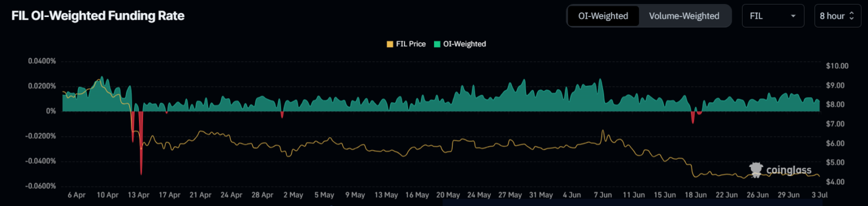Click the yellow FIL Price swatch

389,44
